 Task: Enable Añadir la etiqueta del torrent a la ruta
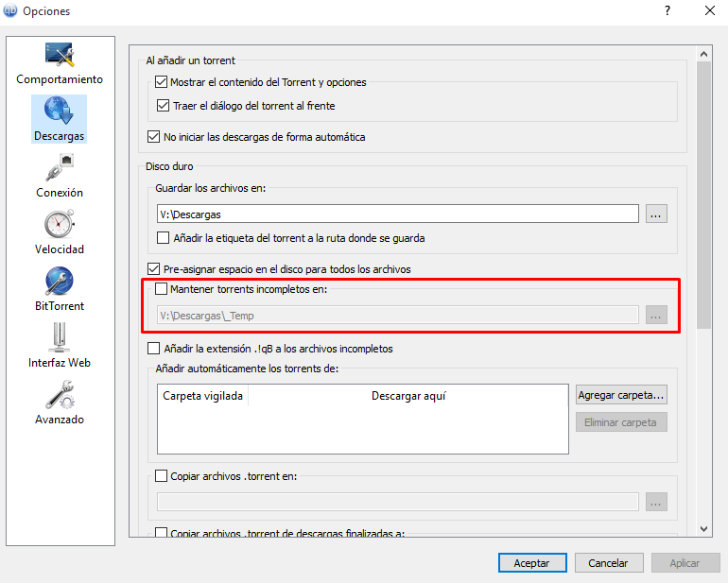click(163, 238)
